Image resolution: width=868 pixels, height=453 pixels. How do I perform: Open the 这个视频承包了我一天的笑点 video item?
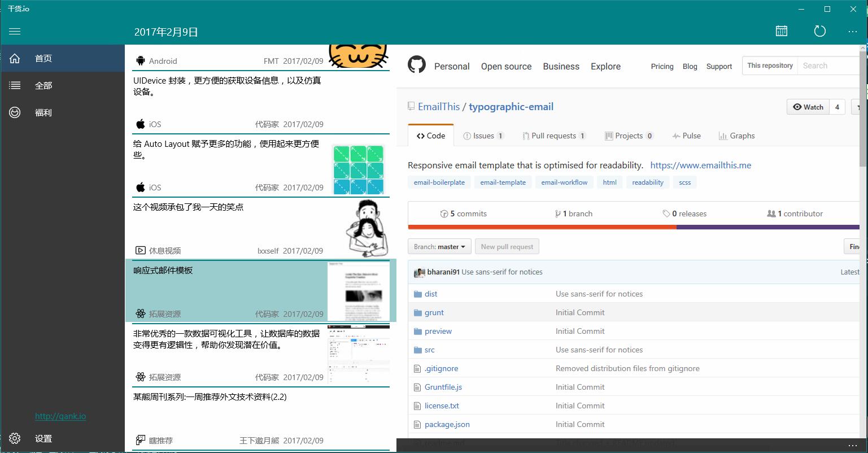(x=261, y=228)
